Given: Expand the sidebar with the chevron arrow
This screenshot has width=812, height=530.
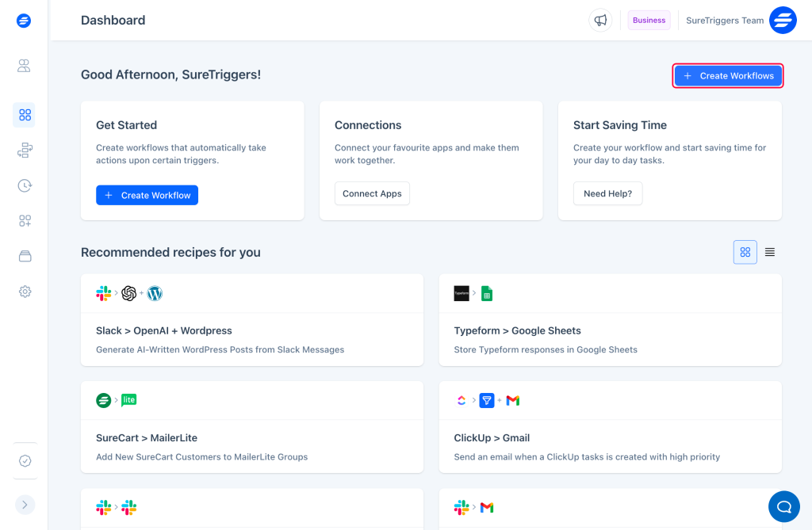Looking at the screenshot, I should [24, 505].
